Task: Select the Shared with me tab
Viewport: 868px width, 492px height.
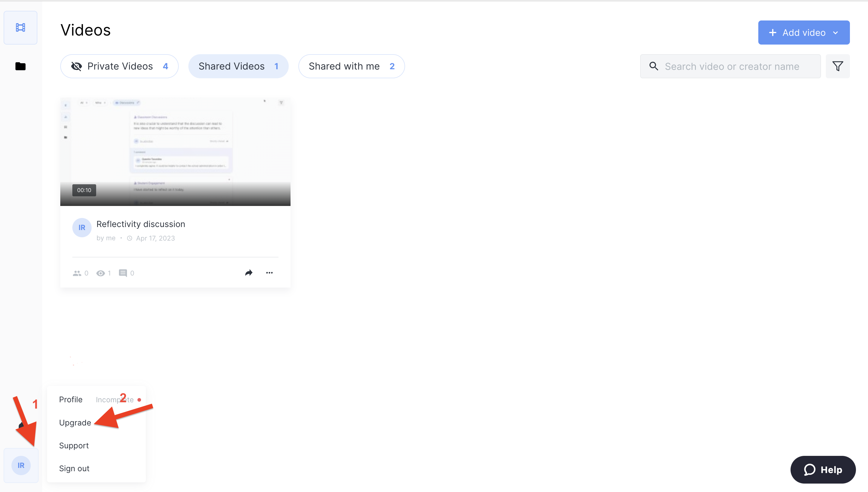Action: point(351,66)
